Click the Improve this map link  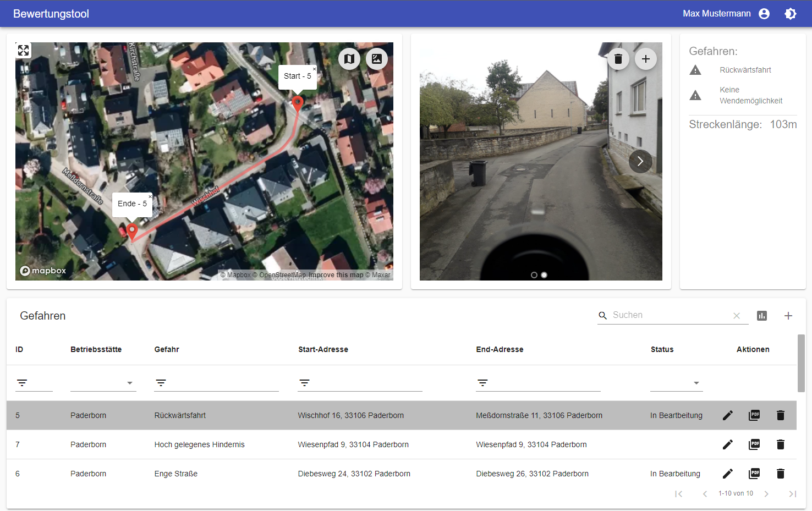coord(336,275)
